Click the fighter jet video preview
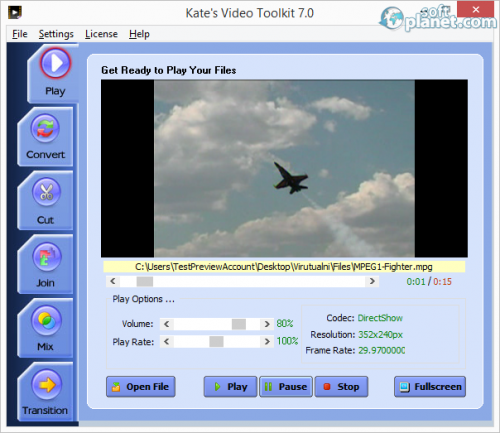This screenshot has width=500, height=433. point(284,168)
